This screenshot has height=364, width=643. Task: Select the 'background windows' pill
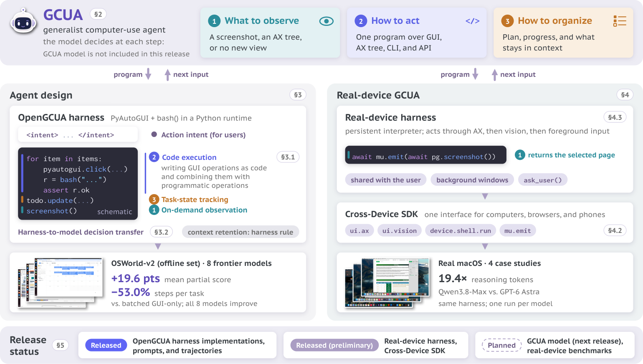[472, 180]
